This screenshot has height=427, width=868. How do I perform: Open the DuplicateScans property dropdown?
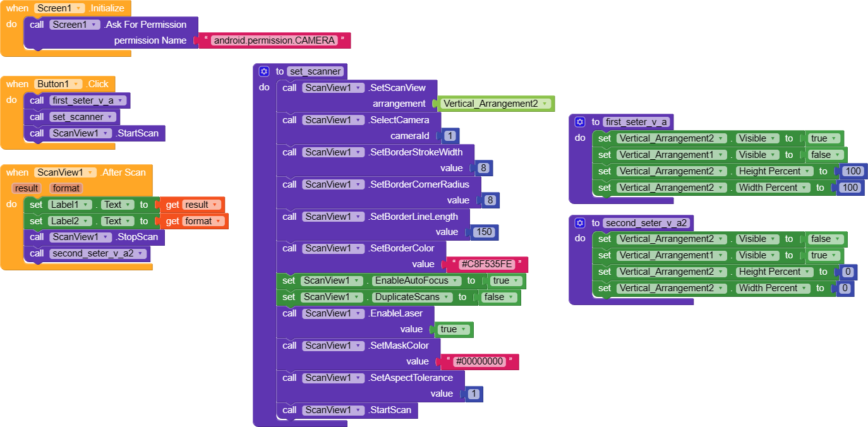click(x=412, y=297)
